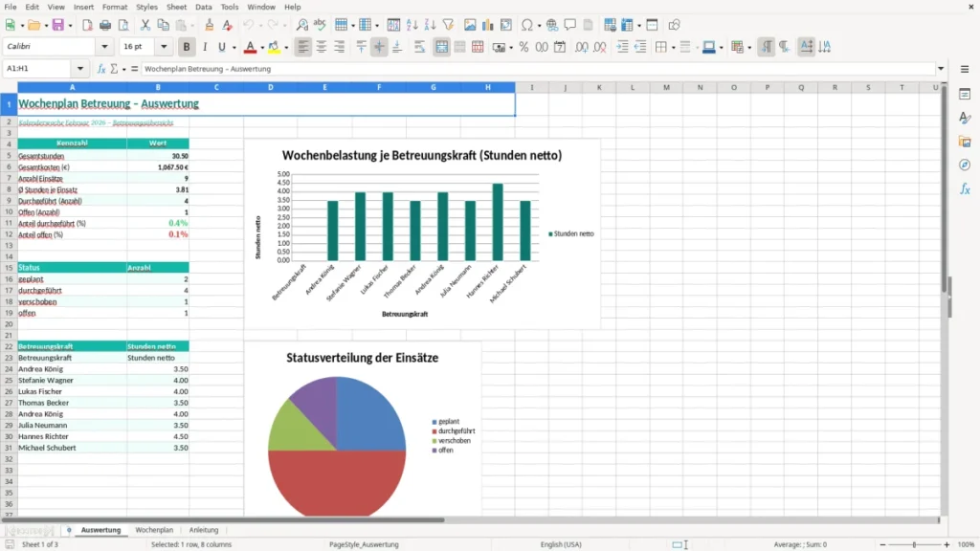Viewport: 980px width, 551px height.
Task: Clear direct formatting icon
Action: click(x=228, y=25)
